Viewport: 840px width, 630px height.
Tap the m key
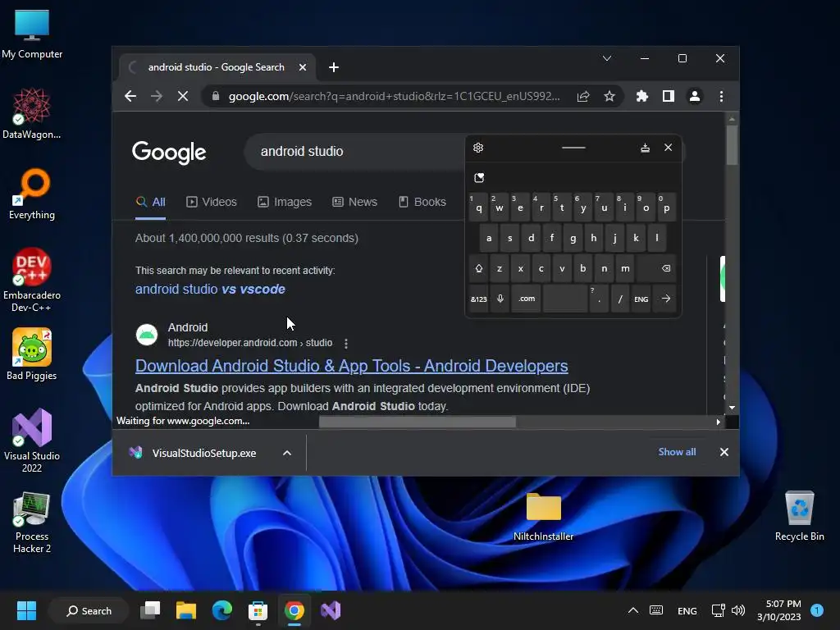[625, 268]
